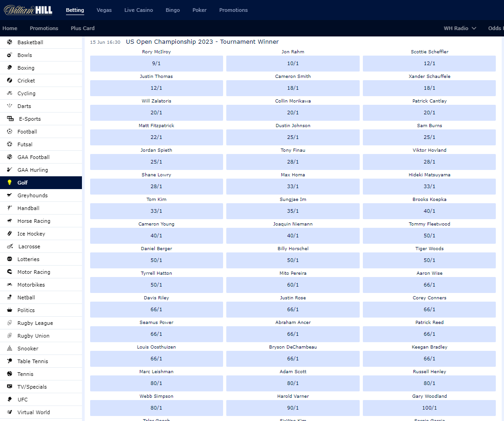Click the Football icon in sidebar
Image resolution: width=504 pixels, height=421 pixels.
pyautogui.click(x=10, y=132)
